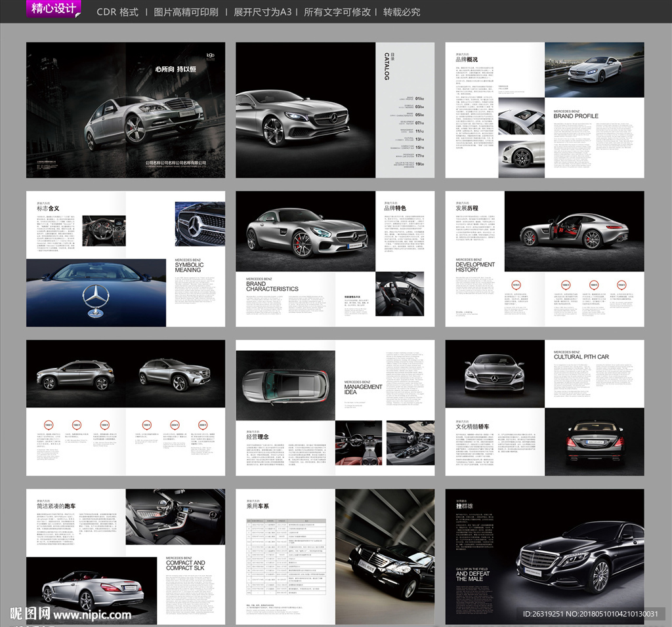Select the '图片高精可印刷' header text
Screen dimensions: 672x627
(x=186, y=12)
